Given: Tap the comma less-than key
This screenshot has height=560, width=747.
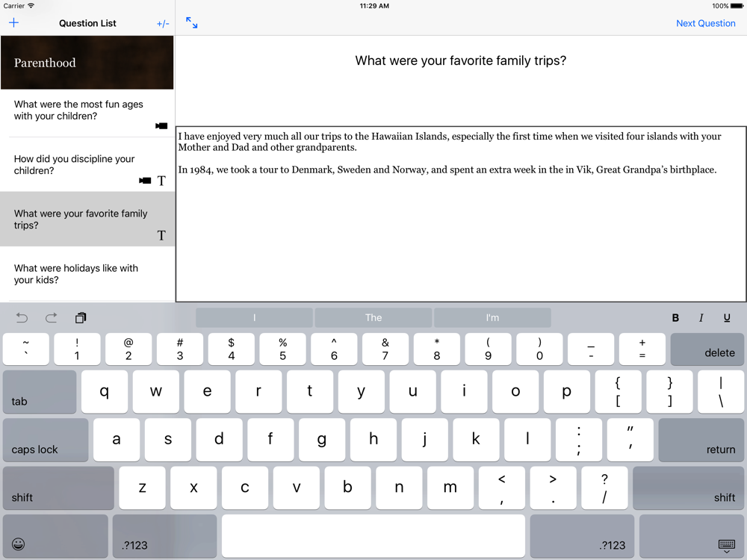Looking at the screenshot, I should (502, 488).
